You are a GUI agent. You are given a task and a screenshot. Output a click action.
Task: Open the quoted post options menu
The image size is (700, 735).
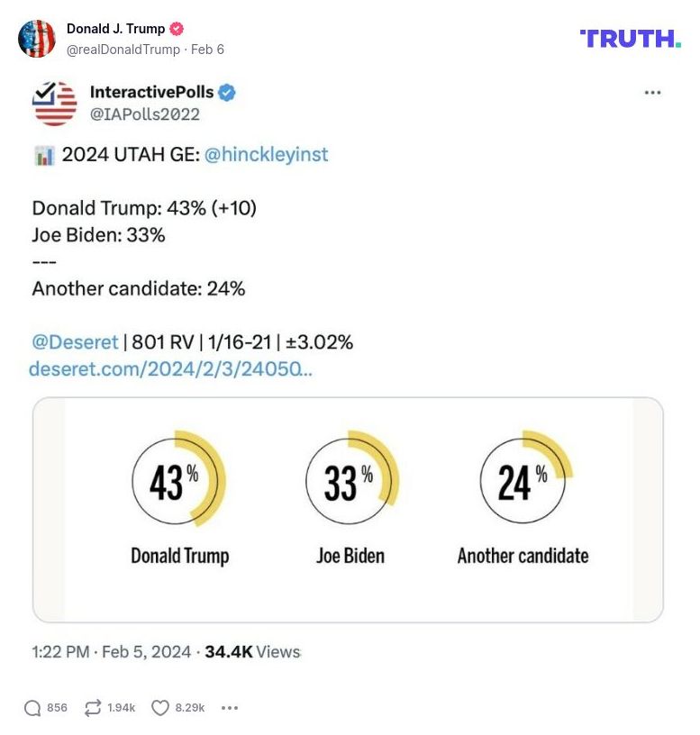(651, 91)
